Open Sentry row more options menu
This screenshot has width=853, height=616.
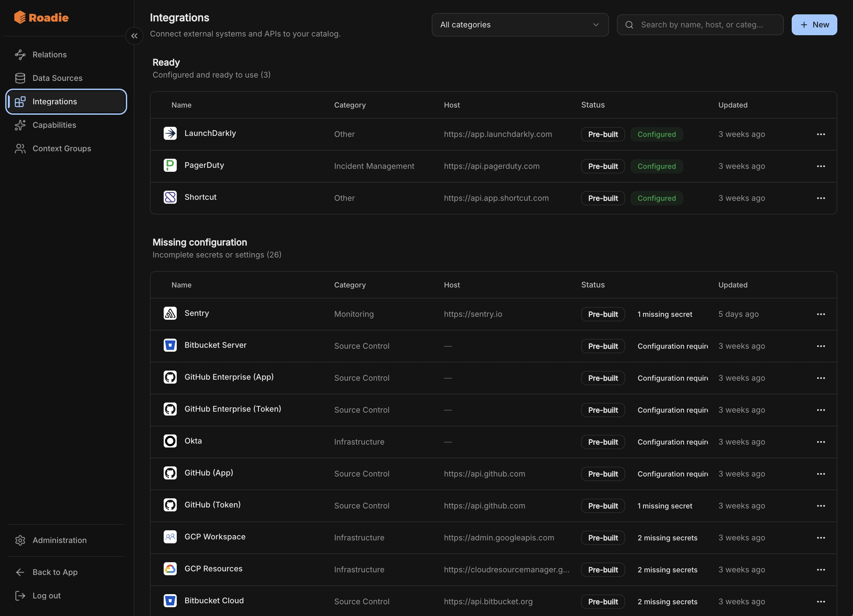click(x=821, y=314)
